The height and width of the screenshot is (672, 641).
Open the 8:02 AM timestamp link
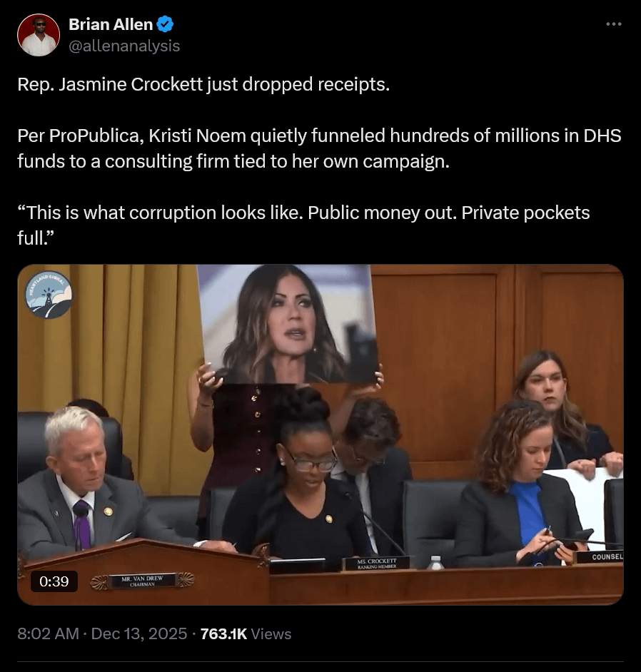48,633
